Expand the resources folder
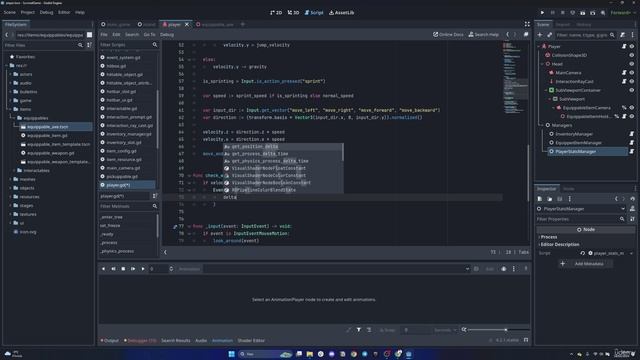Screen dimensions: 640x360 (x=11, y=197)
